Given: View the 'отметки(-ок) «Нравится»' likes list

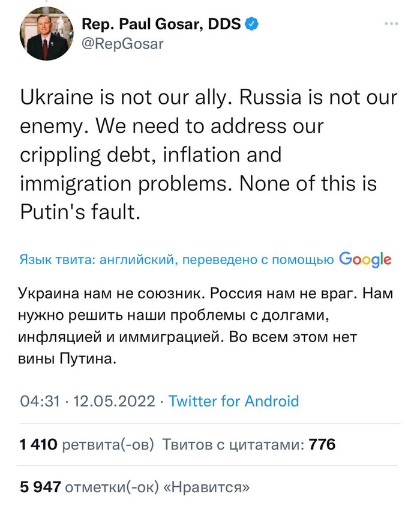Looking at the screenshot, I should [x=157, y=487].
